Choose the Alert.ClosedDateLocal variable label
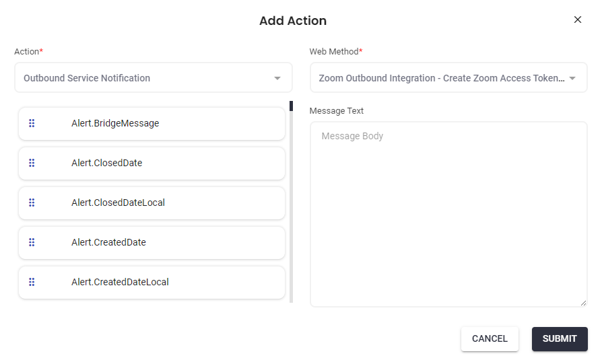Viewport: 602px width, 364px height. click(118, 203)
